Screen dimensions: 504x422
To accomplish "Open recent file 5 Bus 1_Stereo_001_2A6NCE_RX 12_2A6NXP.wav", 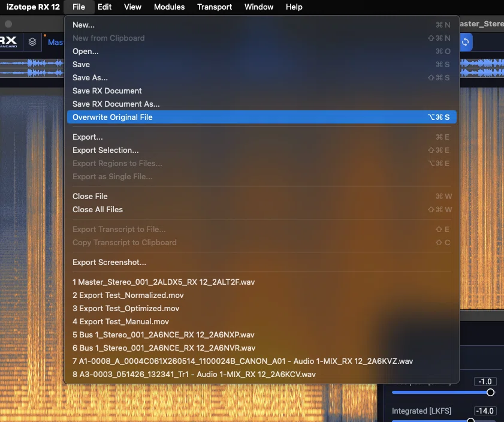I will [262, 334].
